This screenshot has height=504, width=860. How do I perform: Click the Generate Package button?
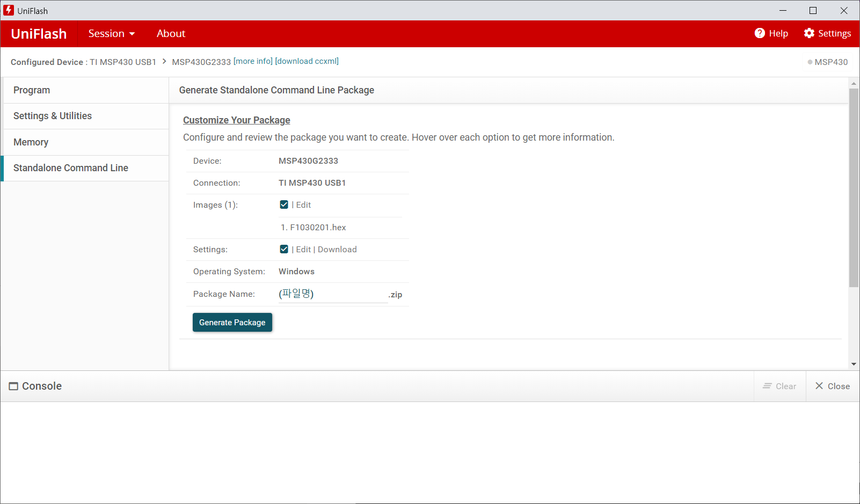click(232, 323)
